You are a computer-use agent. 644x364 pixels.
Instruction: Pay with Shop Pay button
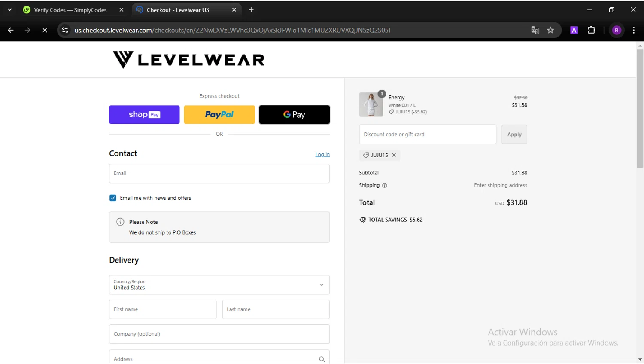click(x=144, y=115)
